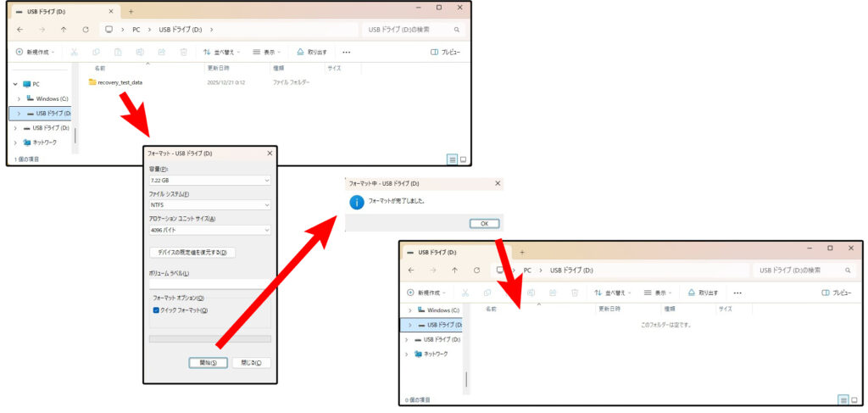Screen dimensions: 868x413
Task: Select ネットワーク icon in top Explorer sidebar
Action: click(27, 142)
